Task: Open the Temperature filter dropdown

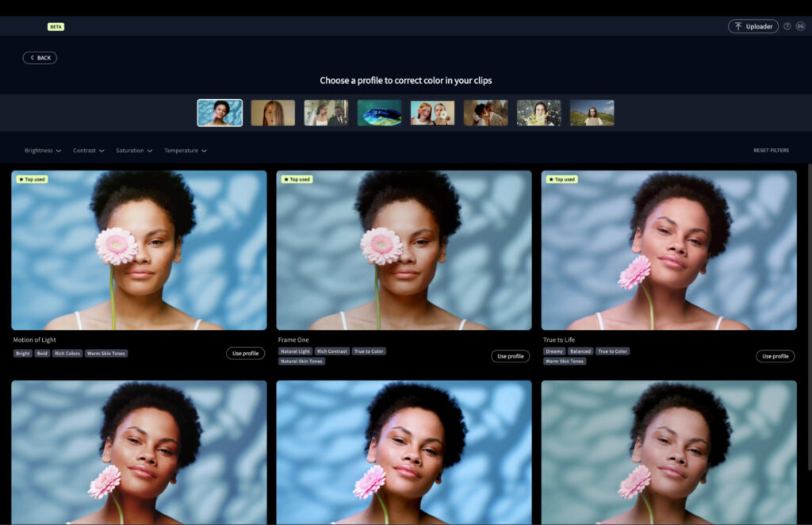Action: tap(186, 151)
